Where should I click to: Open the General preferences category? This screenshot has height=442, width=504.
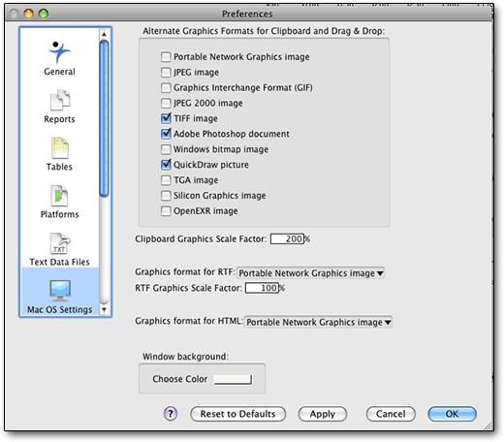[x=59, y=58]
